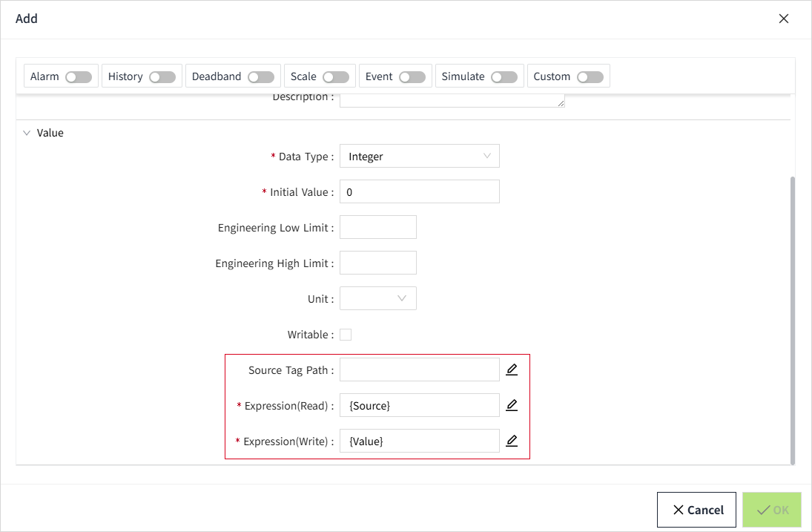The image size is (812, 532).
Task: Check the Writable checkbox
Action: click(346, 335)
